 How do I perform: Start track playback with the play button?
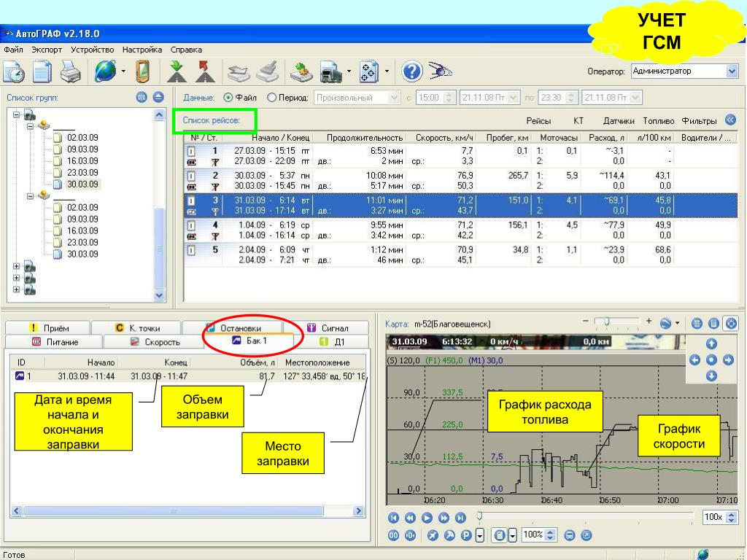[427, 518]
